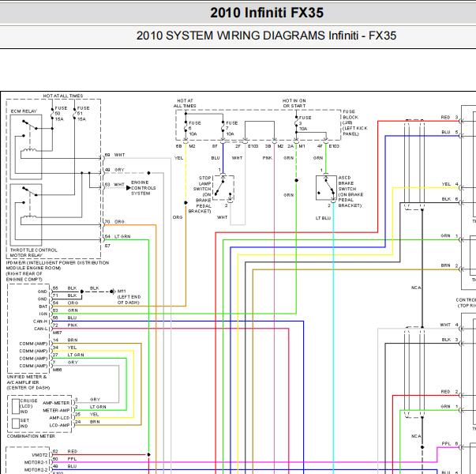Screen dimensions: 476x474
Task: Select the "BLU 5" terminal label near the top right
Action: pyautogui.click(x=450, y=132)
